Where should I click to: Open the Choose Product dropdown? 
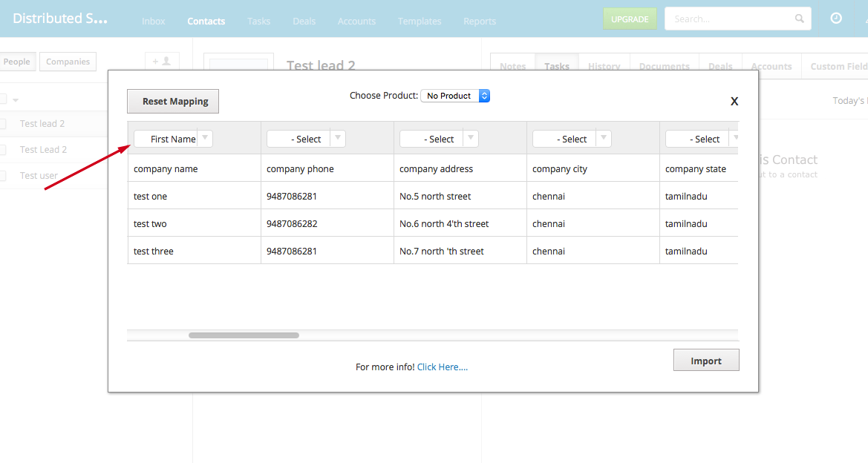click(455, 95)
